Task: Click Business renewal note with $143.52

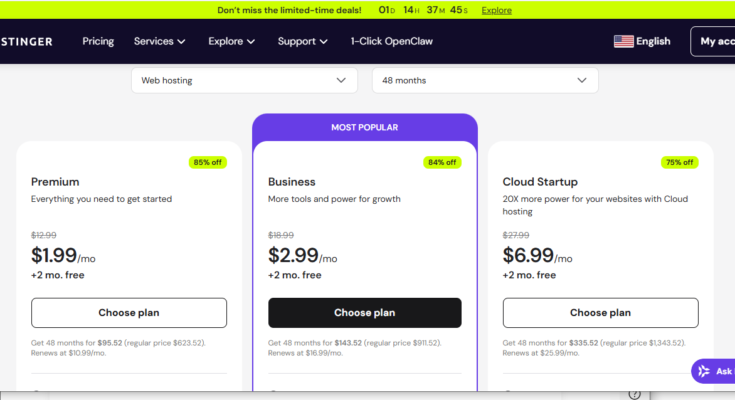Action: [x=354, y=348]
